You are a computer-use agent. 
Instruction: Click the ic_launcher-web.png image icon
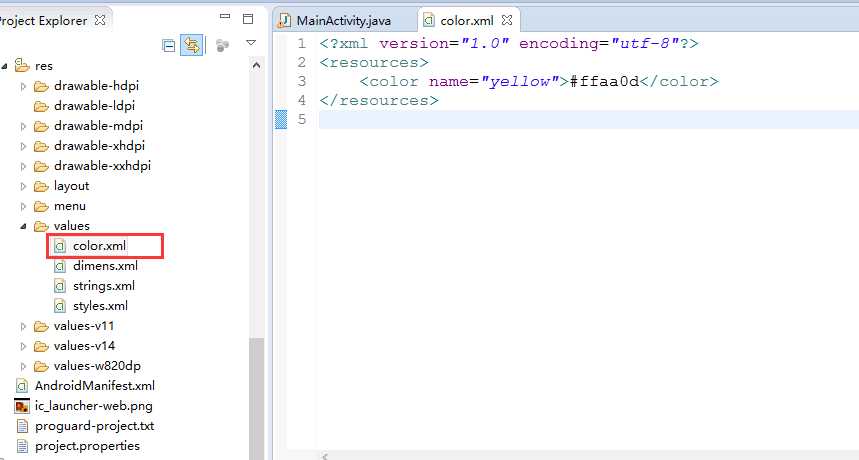(22, 406)
